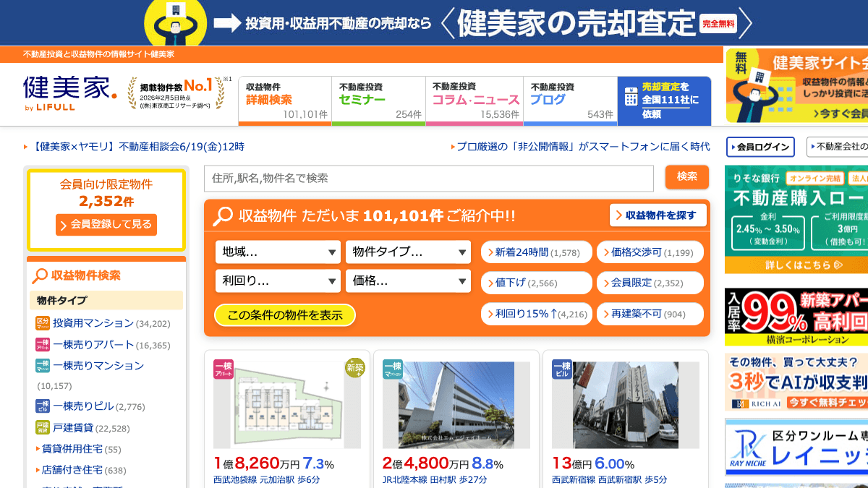Select the 利回り15%↑ filter
Screen dimensions: 868x488
[x=536, y=314]
